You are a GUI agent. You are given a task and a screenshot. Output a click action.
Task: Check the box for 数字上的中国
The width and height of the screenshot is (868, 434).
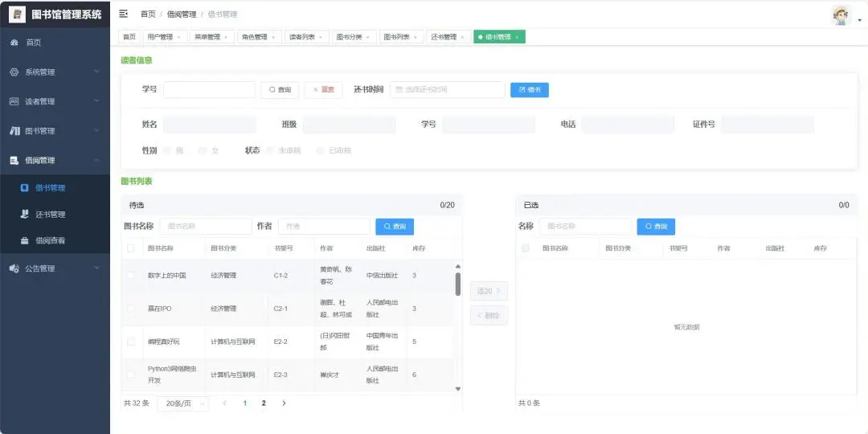[131, 275]
